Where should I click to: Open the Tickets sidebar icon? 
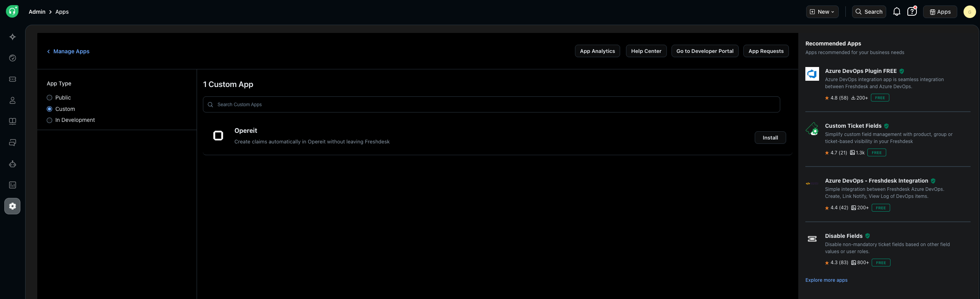(13, 79)
